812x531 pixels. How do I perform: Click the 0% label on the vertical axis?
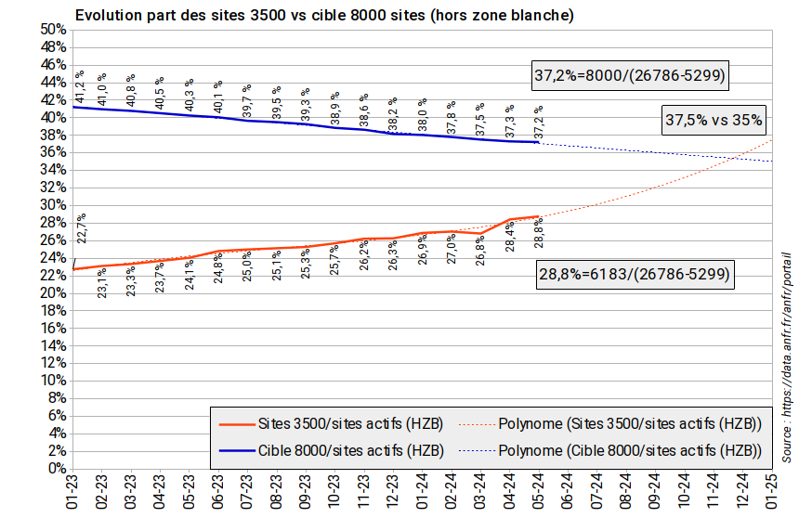[56, 469]
